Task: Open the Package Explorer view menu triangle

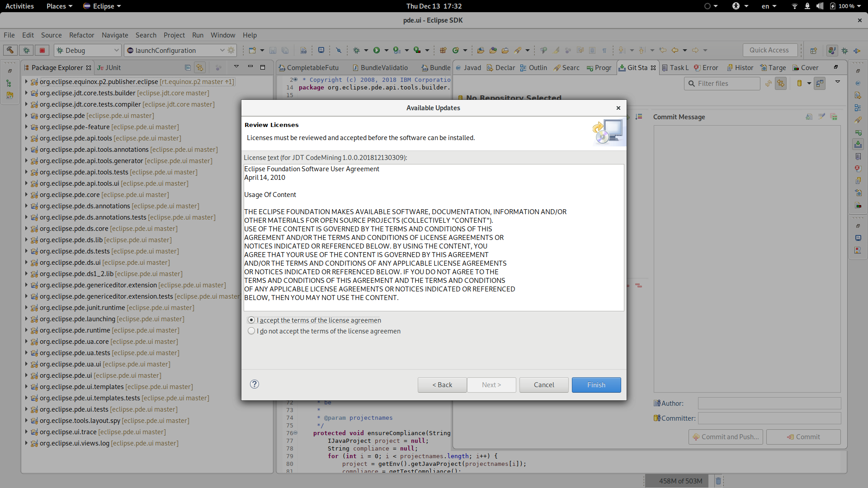Action: tap(236, 67)
